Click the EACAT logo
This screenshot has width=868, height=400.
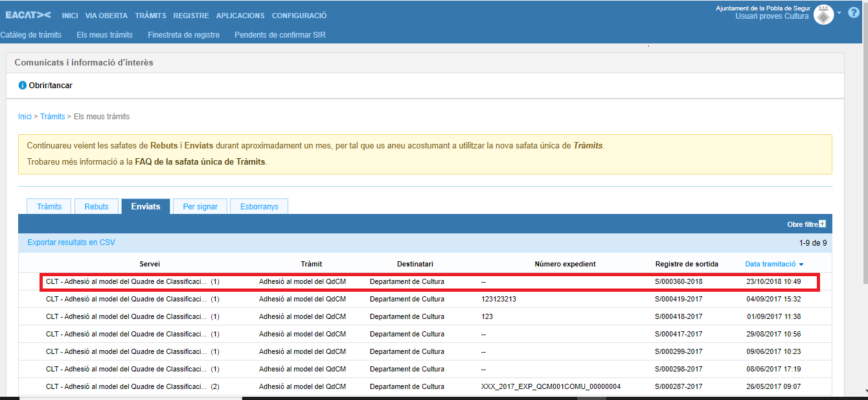(28, 15)
